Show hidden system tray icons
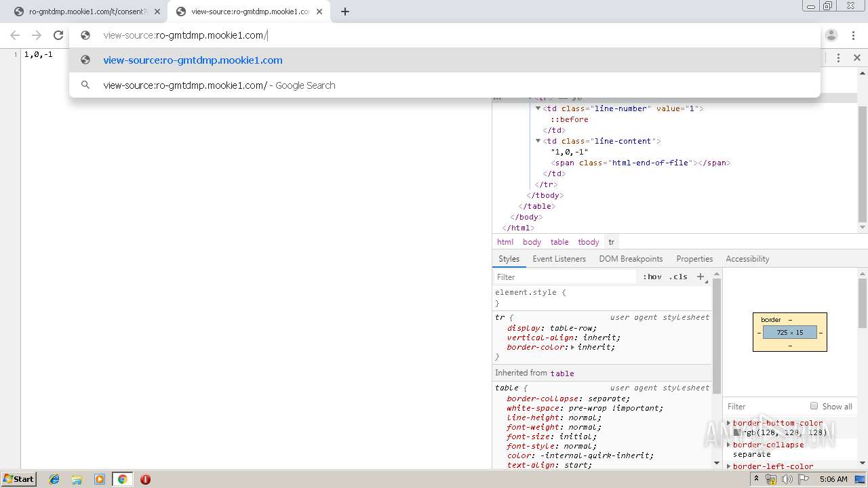868x488 pixels. pos(757,479)
